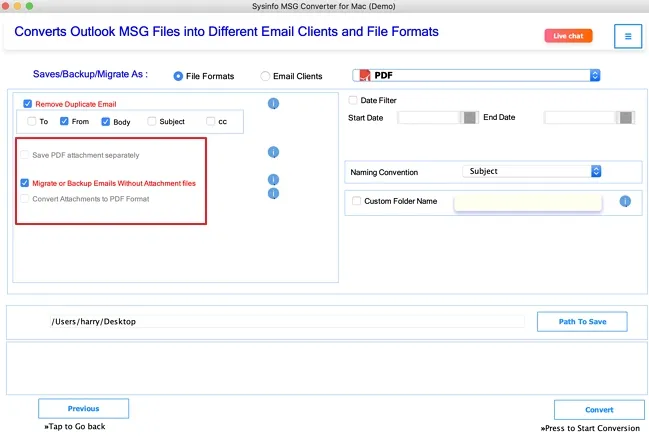Enable the Subject checkbox

click(152, 121)
